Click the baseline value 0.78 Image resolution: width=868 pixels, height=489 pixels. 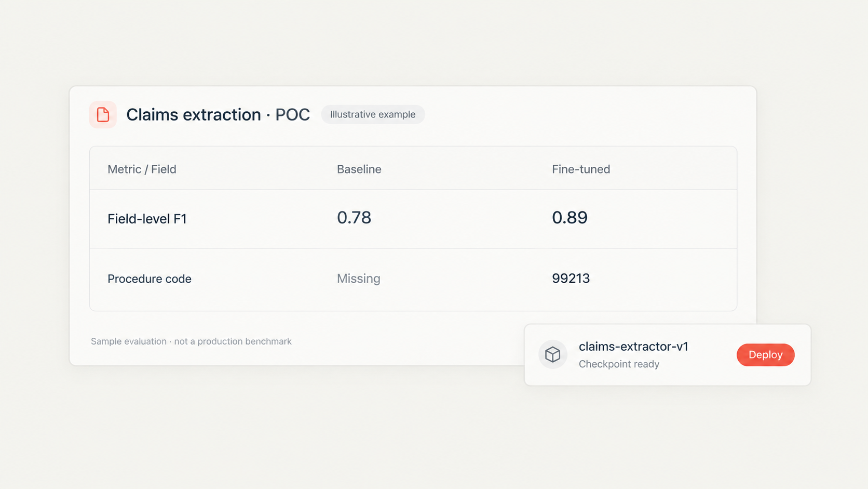point(354,217)
